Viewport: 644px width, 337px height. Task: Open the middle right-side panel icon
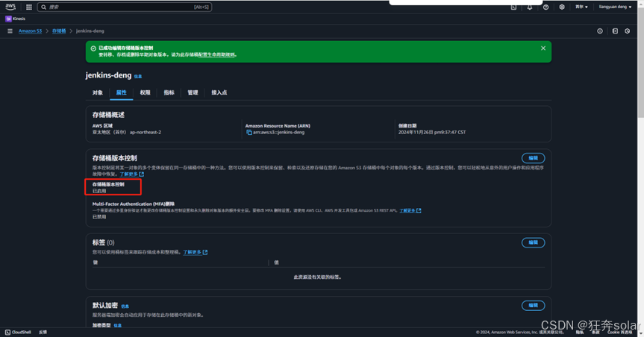pos(615,31)
